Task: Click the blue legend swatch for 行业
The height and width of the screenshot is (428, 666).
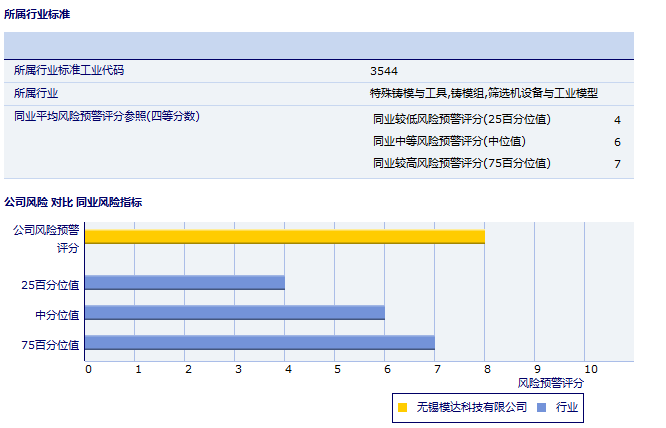Action: pos(541,408)
